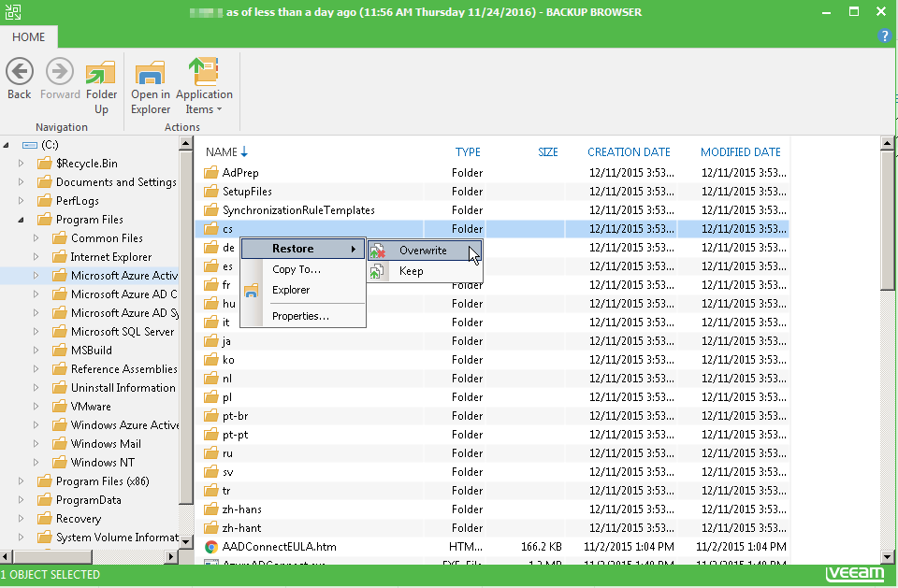This screenshot has height=588, width=898.
Task: Click AADConnectEULA.htm Chrome file icon
Action: click(211, 547)
